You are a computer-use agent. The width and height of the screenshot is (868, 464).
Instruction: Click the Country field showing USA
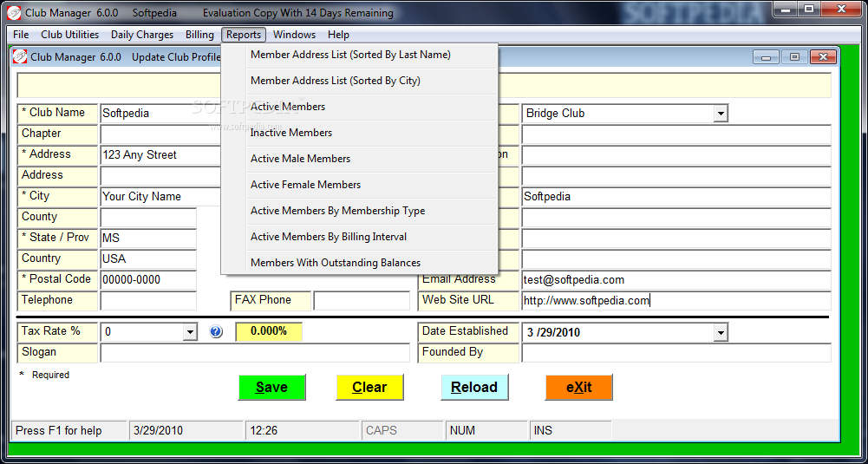[148, 258]
